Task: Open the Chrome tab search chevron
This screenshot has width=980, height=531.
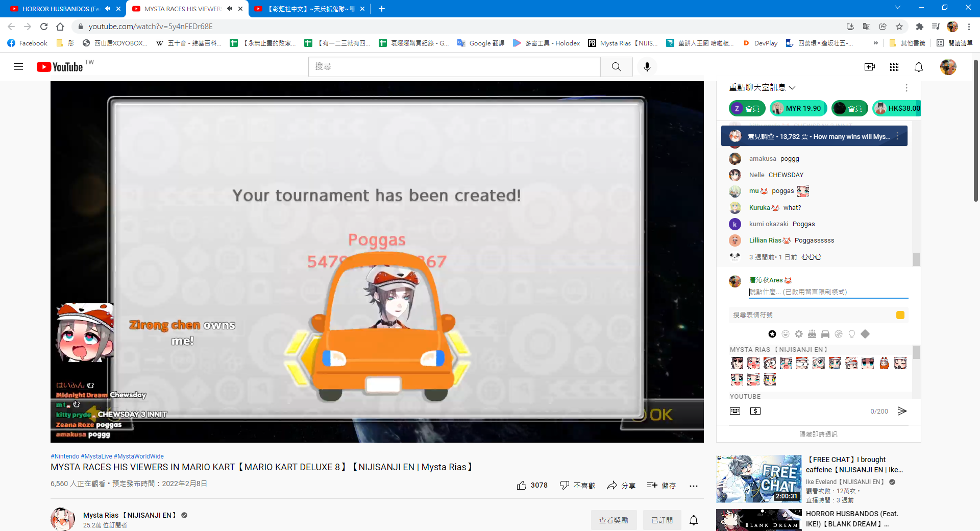Action: coord(898,8)
